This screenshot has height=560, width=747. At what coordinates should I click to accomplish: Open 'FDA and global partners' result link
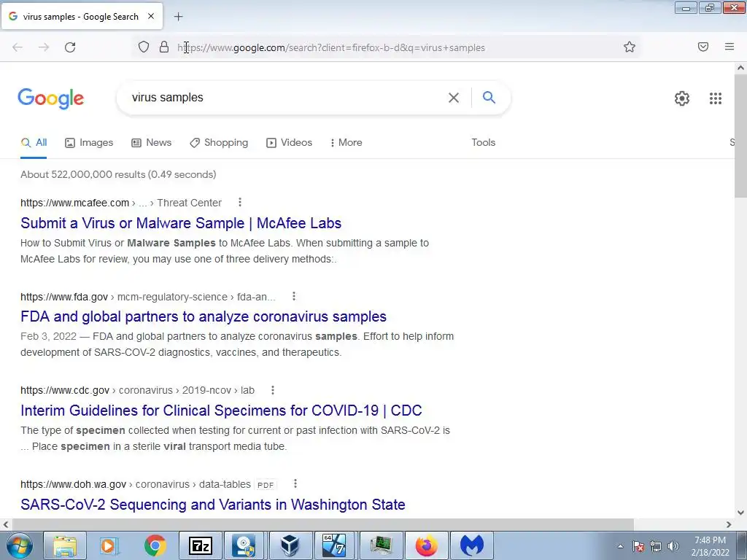coord(204,316)
